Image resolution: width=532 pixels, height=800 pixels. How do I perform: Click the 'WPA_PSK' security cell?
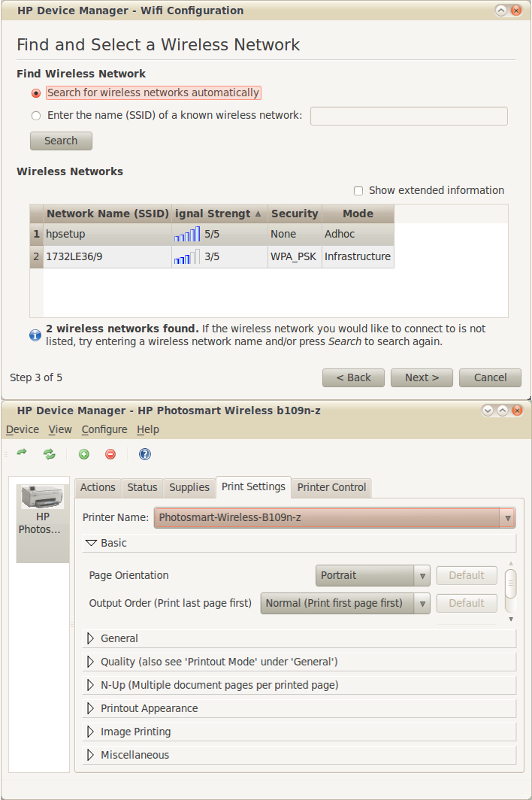click(294, 256)
